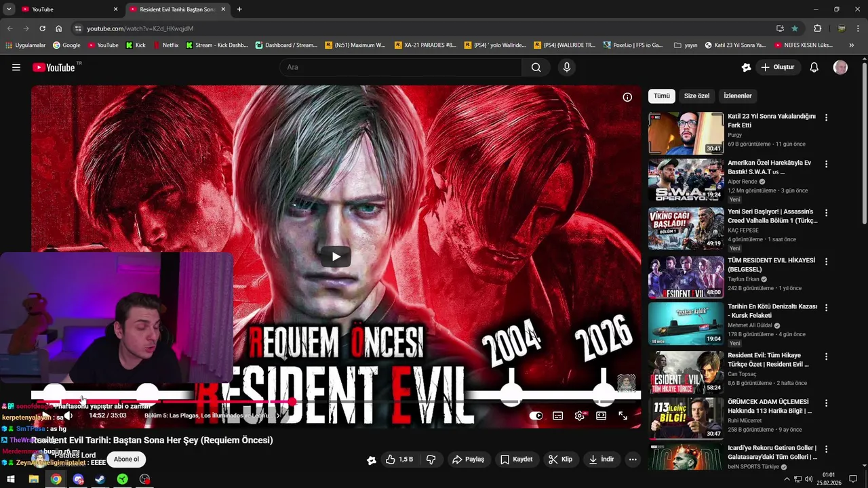Show hidden system tray icons
868x488 pixels.
(x=787, y=479)
